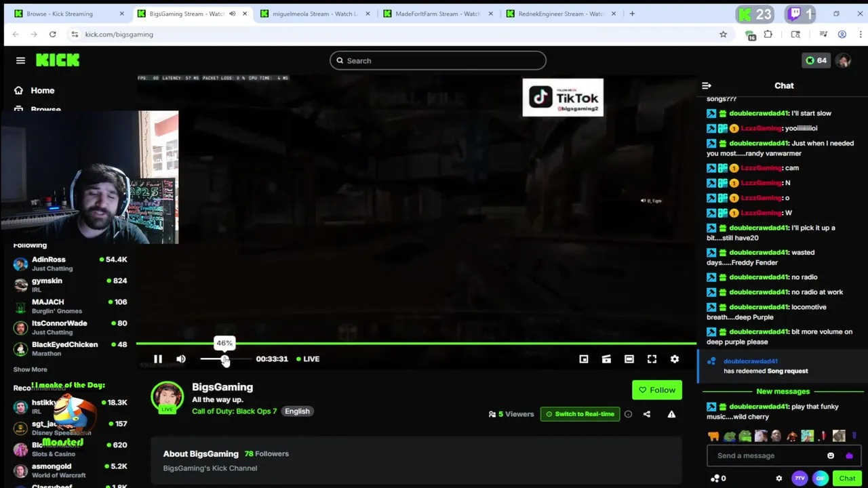
Task: Open the Chrome three-dot menu
Action: pyautogui.click(x=860, y=34)
